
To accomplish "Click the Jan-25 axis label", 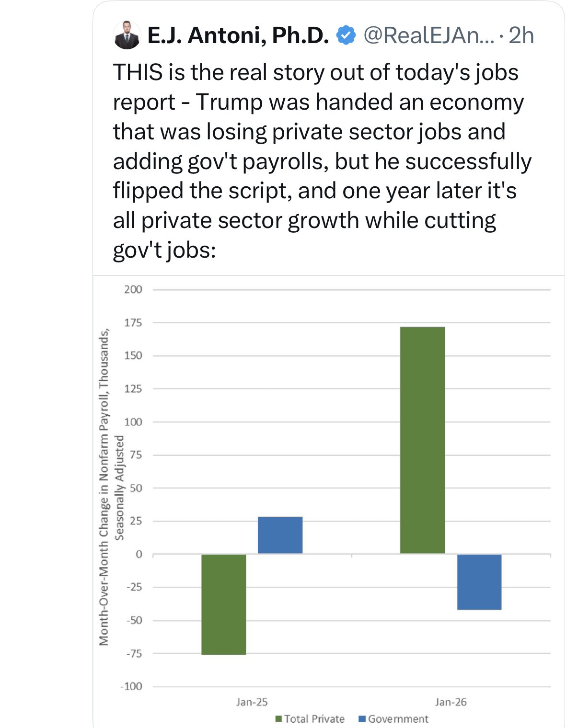I will [x=252, y=702].
